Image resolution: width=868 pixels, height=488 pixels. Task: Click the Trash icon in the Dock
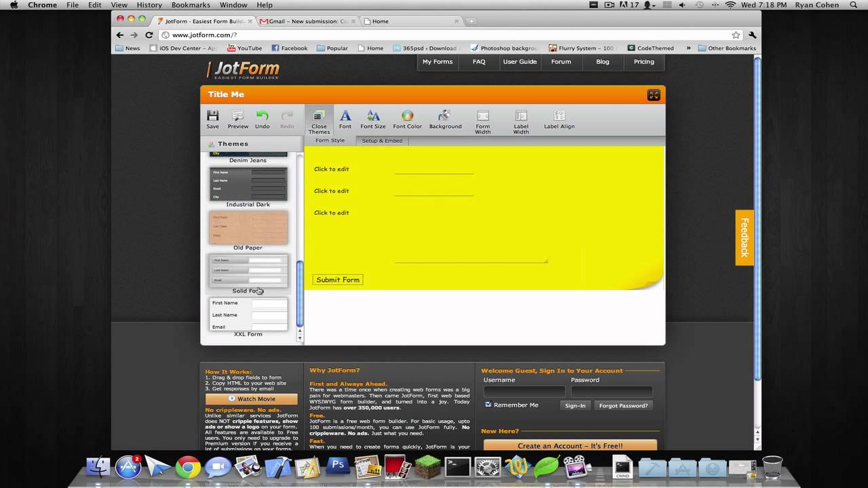tap(772, 467)
